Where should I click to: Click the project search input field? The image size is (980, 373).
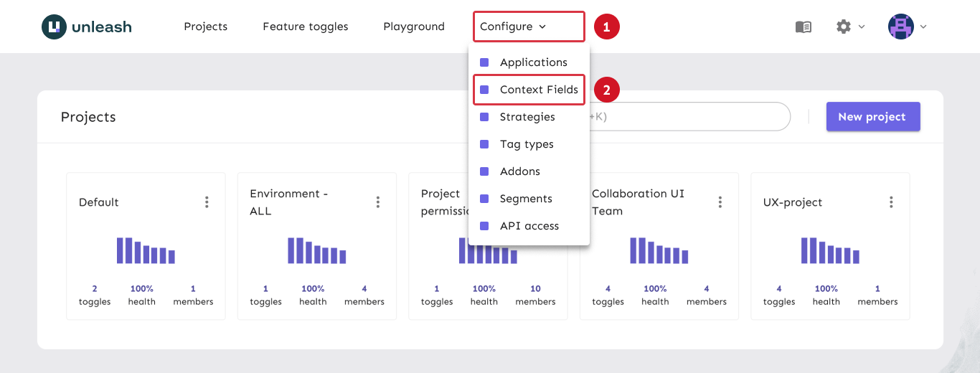[689, 117]
